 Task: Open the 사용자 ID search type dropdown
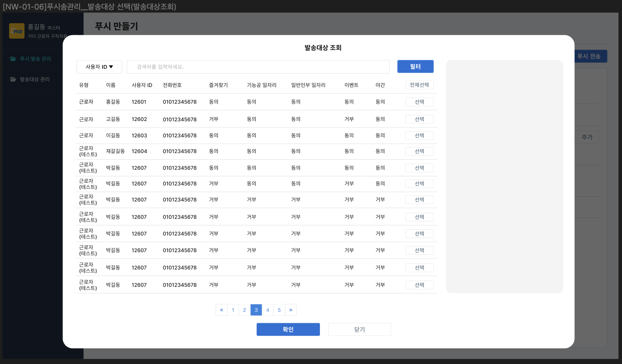[x=99, y=67]
